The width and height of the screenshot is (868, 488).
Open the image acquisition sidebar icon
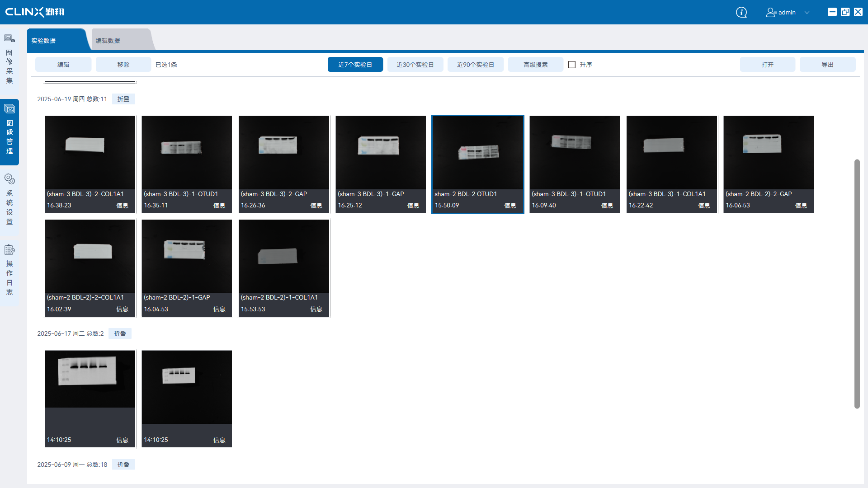point(9,39)
